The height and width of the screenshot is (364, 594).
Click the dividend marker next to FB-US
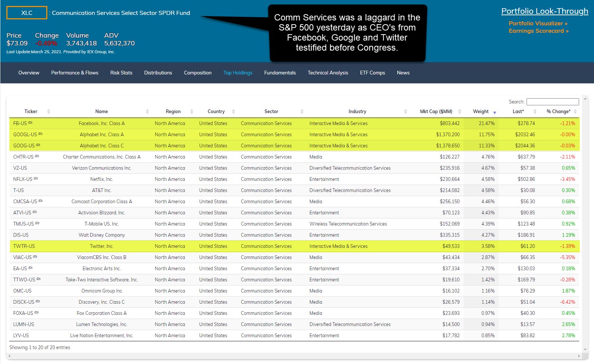click(30, 122)
